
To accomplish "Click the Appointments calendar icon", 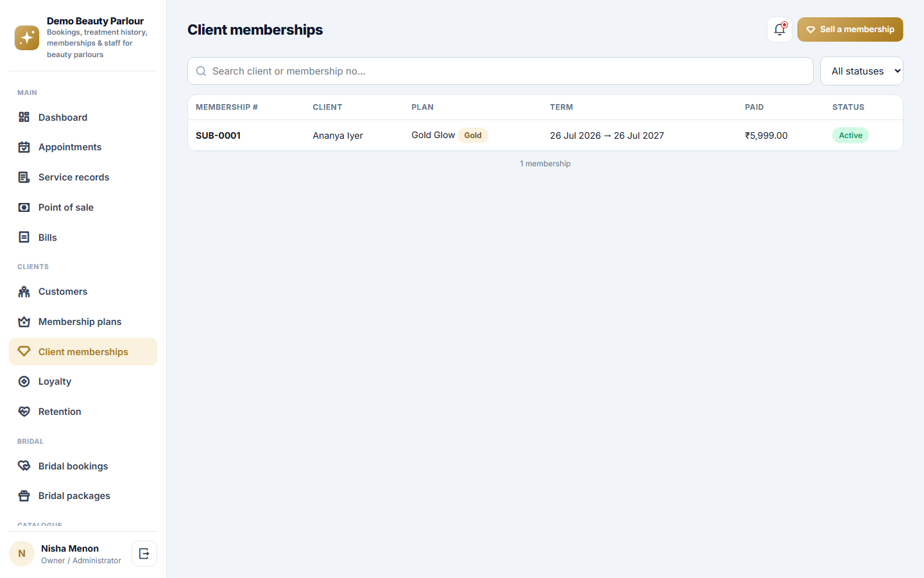I will [x=24, y=147].
